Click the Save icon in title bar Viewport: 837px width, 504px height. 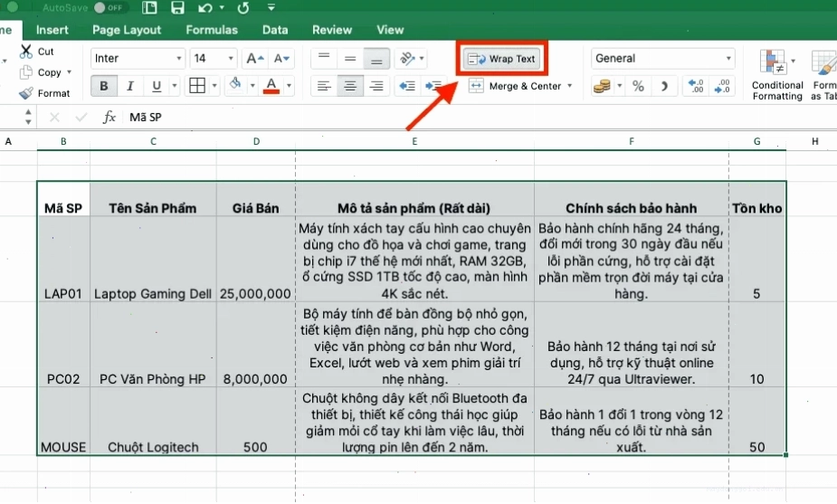pos(177,7)
